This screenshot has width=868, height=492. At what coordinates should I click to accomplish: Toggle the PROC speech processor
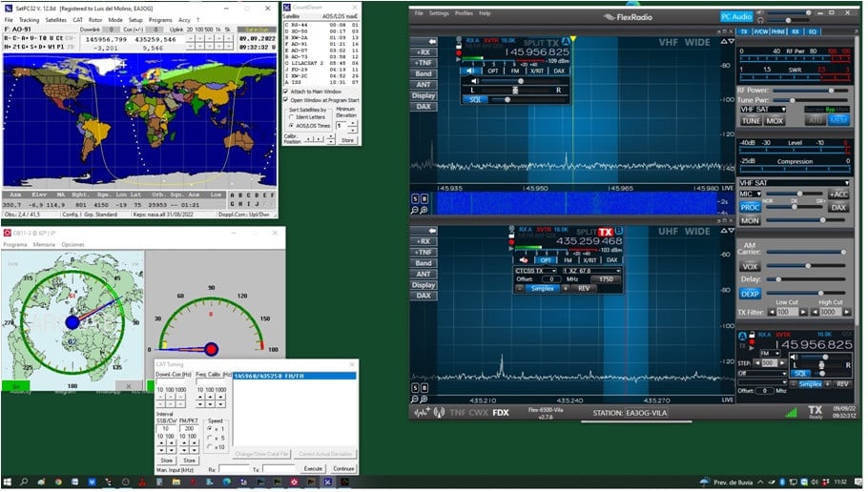pos(750,208)
